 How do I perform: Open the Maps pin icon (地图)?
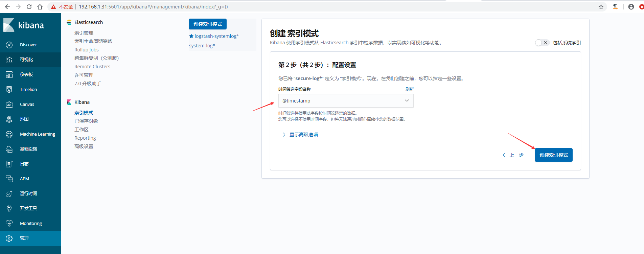tap(9, 119)
